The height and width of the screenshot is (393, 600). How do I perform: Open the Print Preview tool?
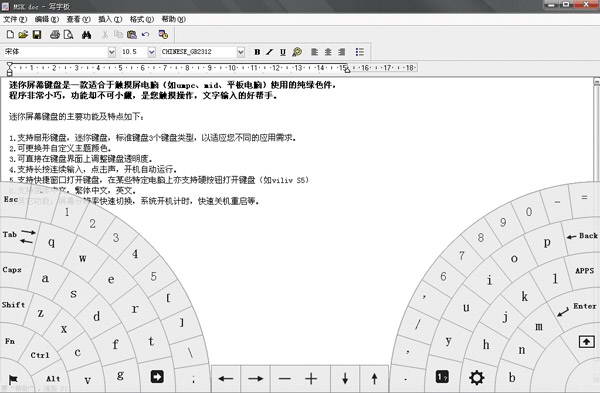click(x=68, y=35)
